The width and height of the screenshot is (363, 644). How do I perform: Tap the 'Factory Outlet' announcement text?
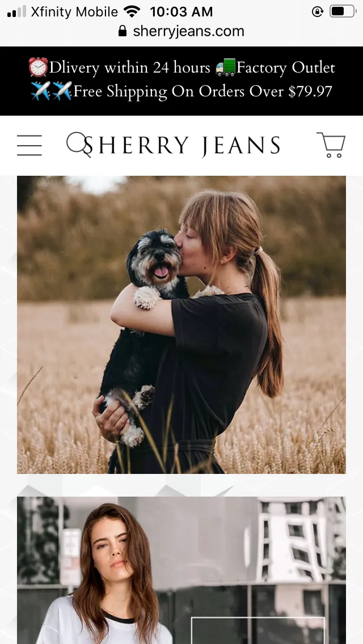[x=286, y=68]
